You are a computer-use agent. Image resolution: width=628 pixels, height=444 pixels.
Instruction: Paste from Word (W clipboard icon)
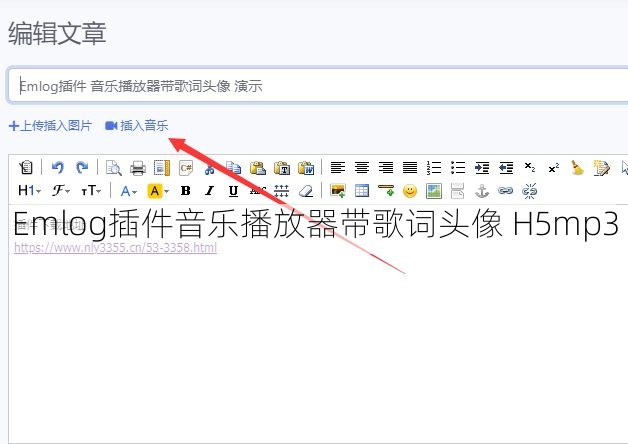(x=306, y=167)
